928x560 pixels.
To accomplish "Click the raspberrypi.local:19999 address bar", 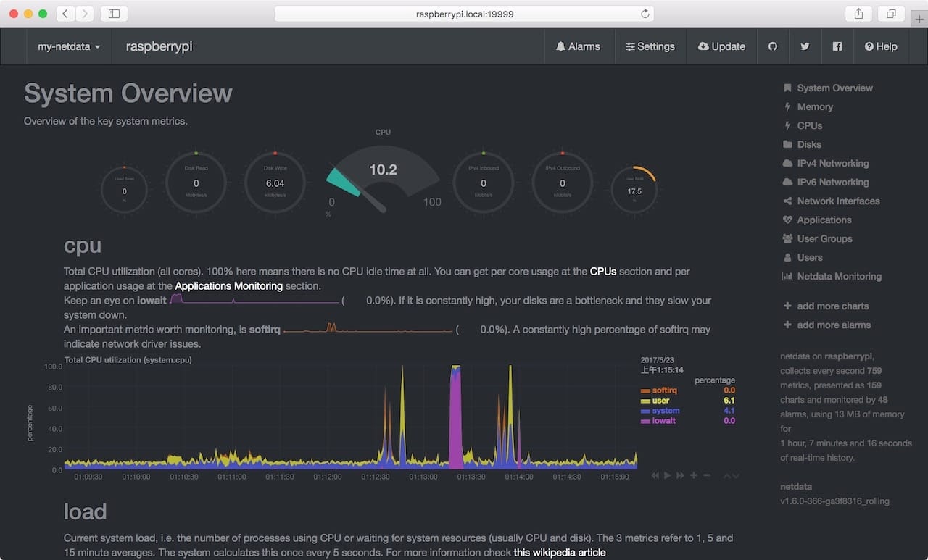I will tap(464, 13).
